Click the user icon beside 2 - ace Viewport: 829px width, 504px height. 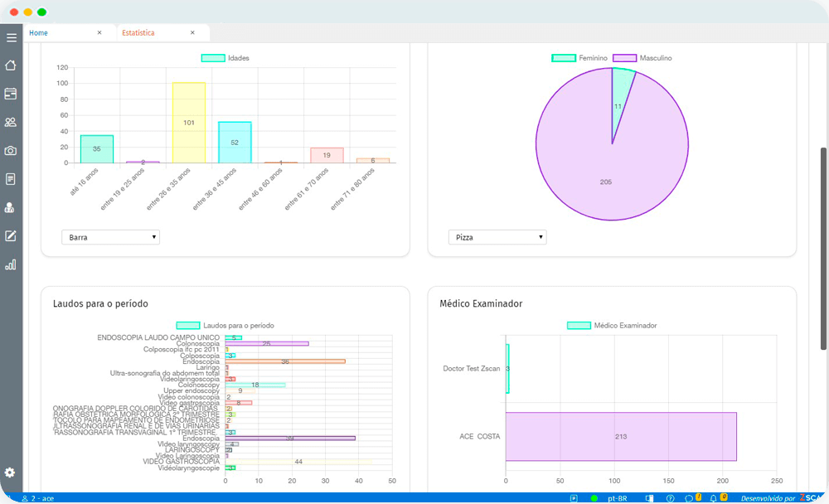[25, 498]
